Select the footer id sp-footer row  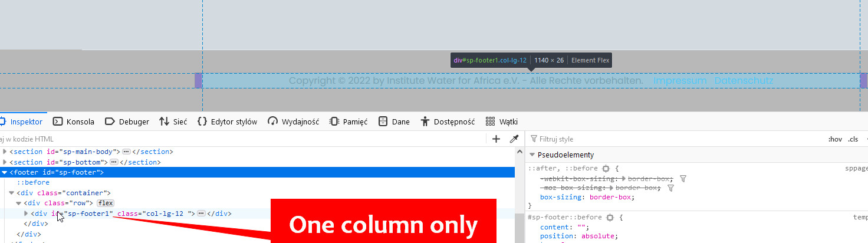tap(257, 172)
